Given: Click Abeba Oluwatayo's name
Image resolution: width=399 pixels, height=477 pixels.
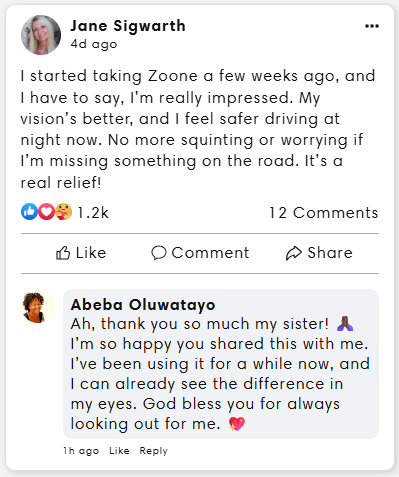Looking at the screenshot, I should pos(143,305).
